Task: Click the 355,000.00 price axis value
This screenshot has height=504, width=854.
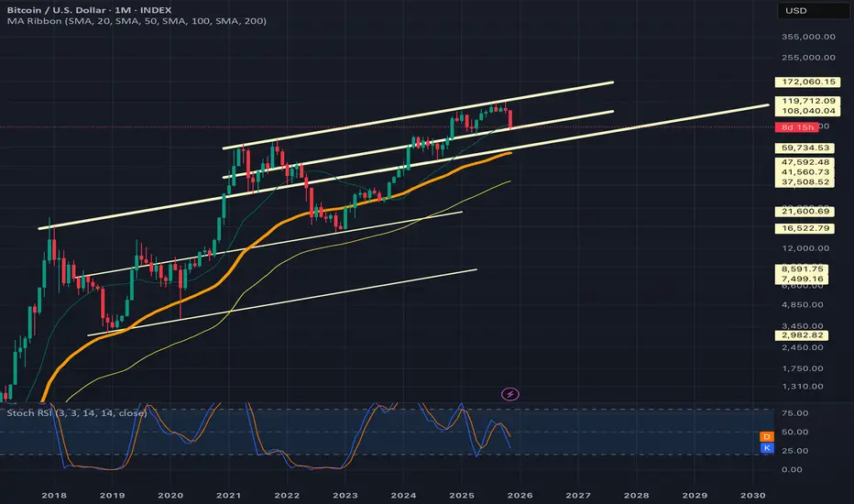Action: pyautogui.click(x=808, y=37)
